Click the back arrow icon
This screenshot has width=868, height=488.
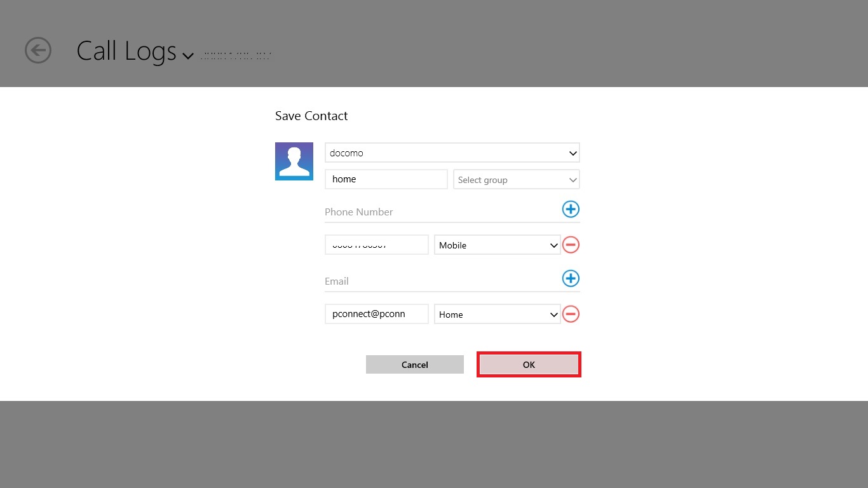(38, 50)
